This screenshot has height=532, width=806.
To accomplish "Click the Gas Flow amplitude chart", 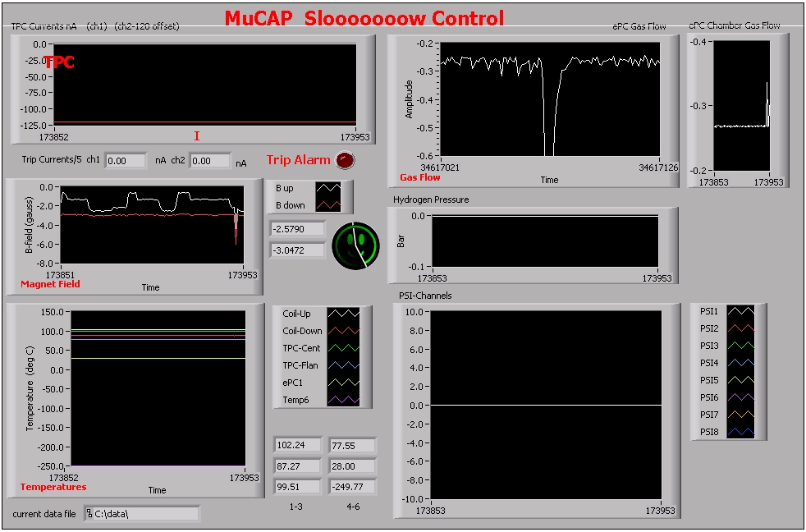I will point(548,99).
